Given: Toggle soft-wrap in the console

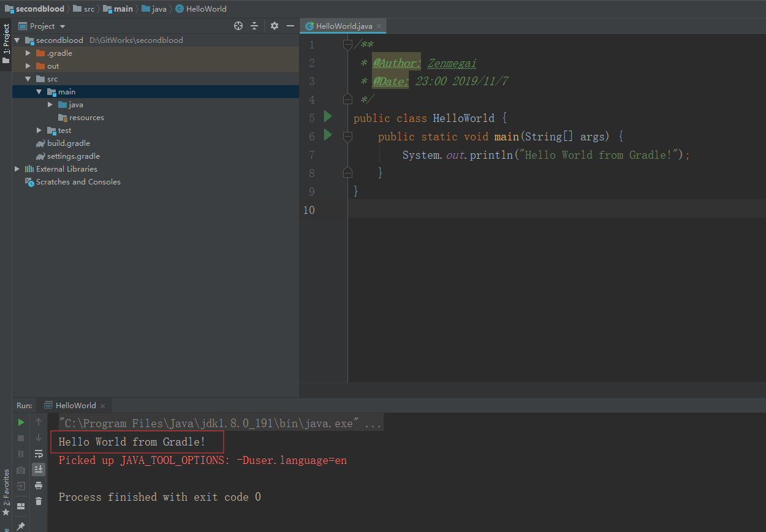Looking at the screenshot, I should (x=39, y=454).
